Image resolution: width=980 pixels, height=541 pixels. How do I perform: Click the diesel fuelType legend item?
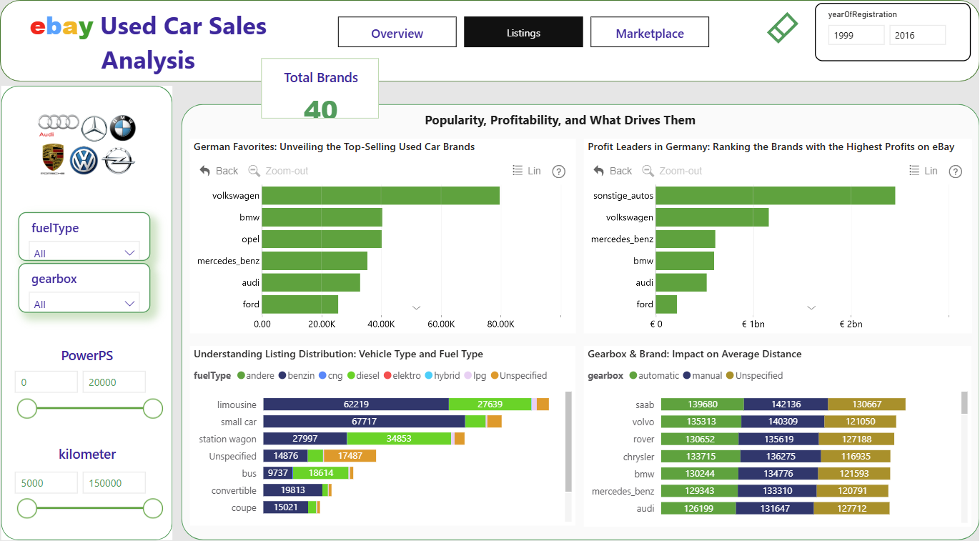363,375
